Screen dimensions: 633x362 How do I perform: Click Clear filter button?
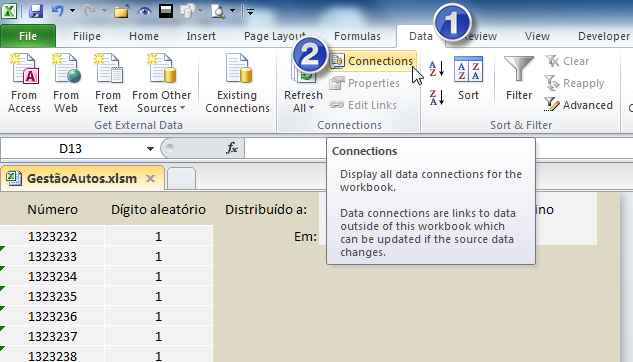click(568, 61)
